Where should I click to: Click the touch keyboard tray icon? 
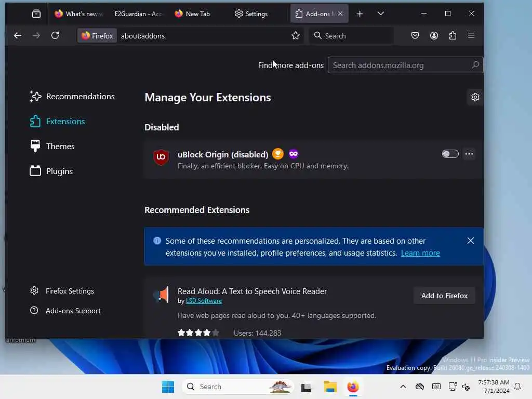tap(436, 387)
